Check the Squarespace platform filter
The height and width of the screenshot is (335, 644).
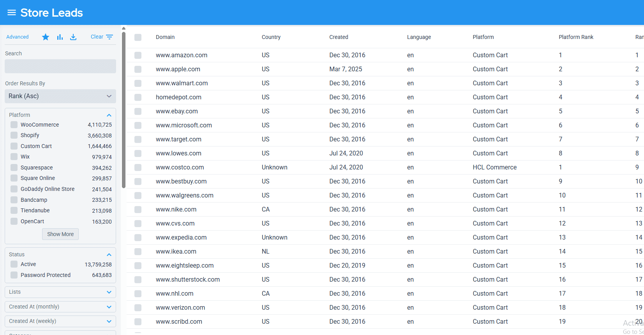pos(14,167)
